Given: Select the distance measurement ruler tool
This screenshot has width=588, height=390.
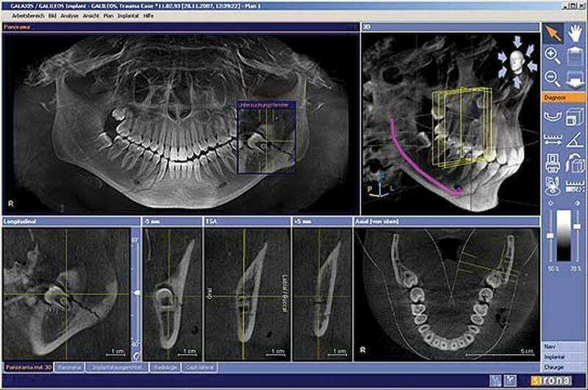Looking at the screenshot, I should [553, 140].
